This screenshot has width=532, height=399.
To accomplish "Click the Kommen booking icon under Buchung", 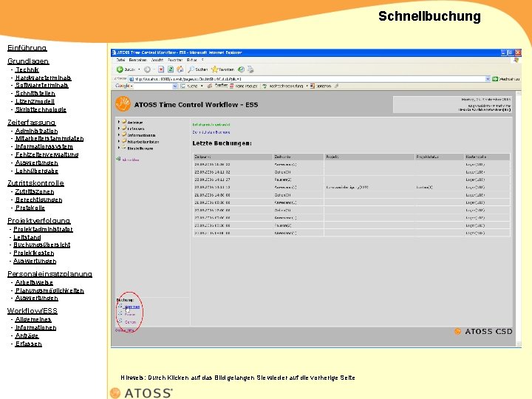I will point(120,306).
